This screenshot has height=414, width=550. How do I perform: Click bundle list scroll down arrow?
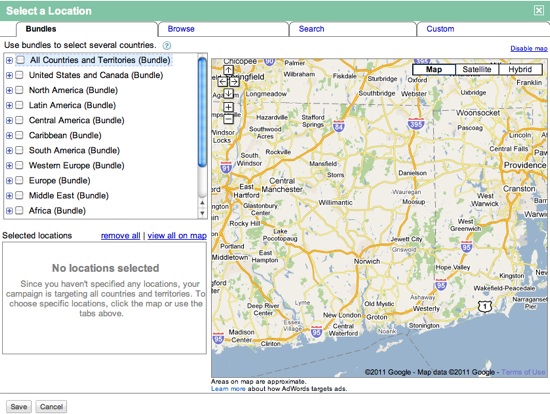pyautogui.click(x=202, y=213)
